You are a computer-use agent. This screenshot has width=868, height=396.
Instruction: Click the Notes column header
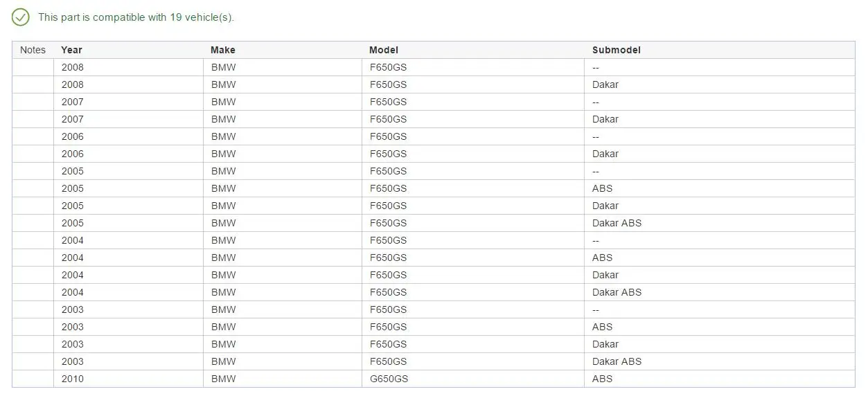33,50
